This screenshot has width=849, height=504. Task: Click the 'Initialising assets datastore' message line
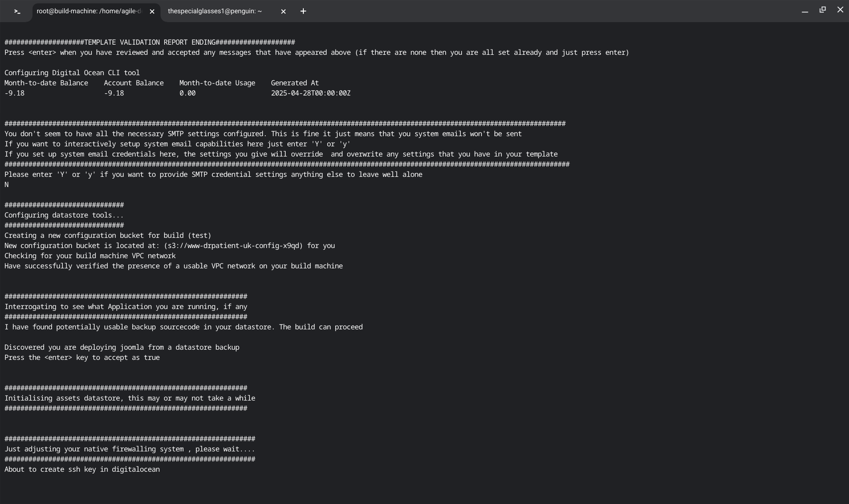130,398
